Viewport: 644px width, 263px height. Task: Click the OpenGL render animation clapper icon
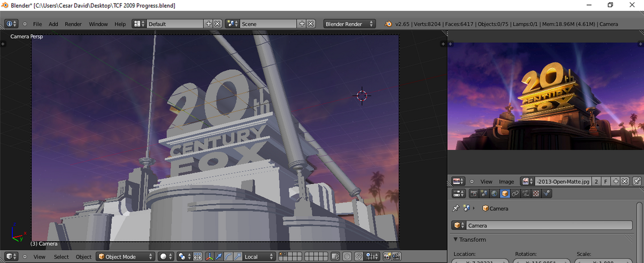point(396,256)
